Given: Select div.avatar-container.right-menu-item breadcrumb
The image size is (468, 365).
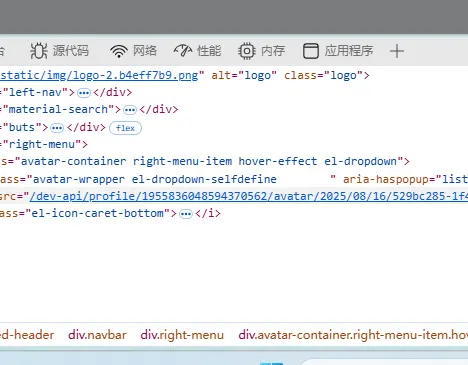Looking at the screenshot, I should click(353, 335).
